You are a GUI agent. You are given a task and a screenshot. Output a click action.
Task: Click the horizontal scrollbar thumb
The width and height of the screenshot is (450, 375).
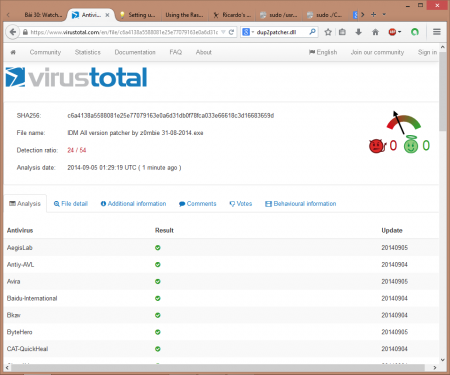coord(218,367)
